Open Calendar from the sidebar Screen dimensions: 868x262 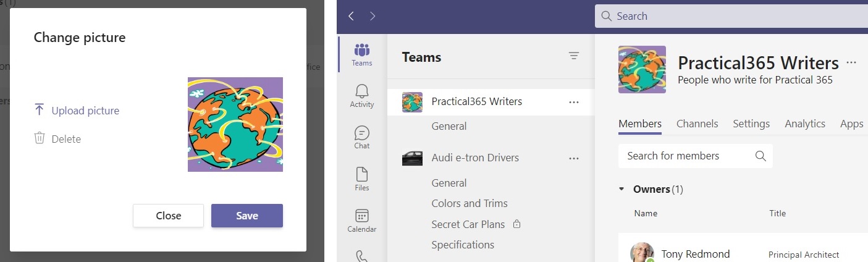(362, 221)
